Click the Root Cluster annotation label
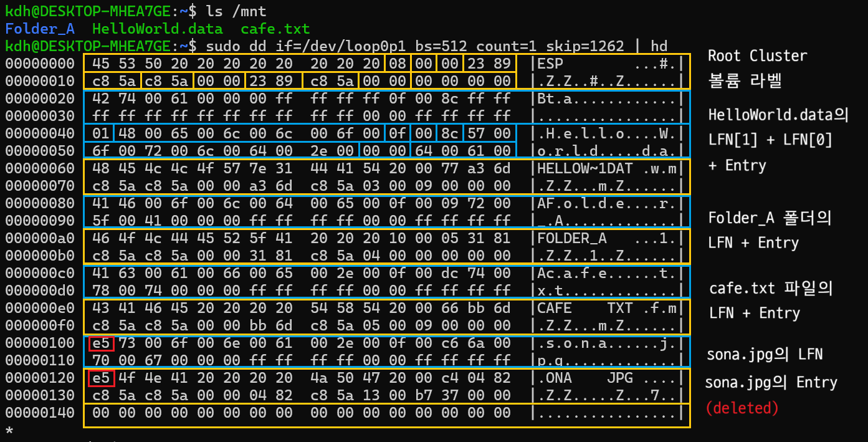This screenshot has height=442, width=868. click(x=756, y=55)
